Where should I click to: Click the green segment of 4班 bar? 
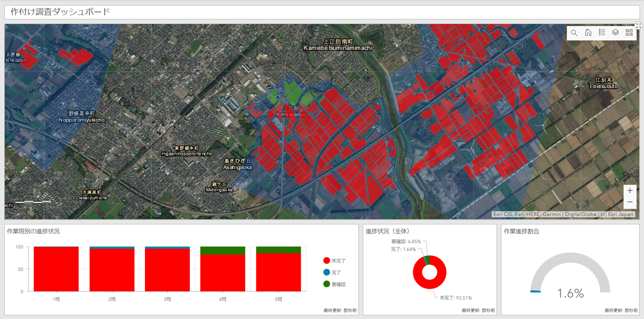pos(223,250)
